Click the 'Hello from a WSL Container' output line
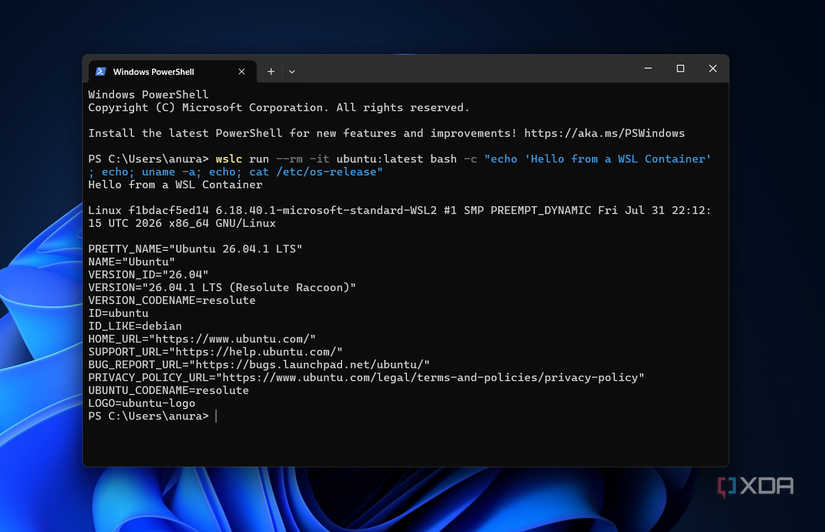The height and width of the screenshot is (532, 825). coord(175,185)
